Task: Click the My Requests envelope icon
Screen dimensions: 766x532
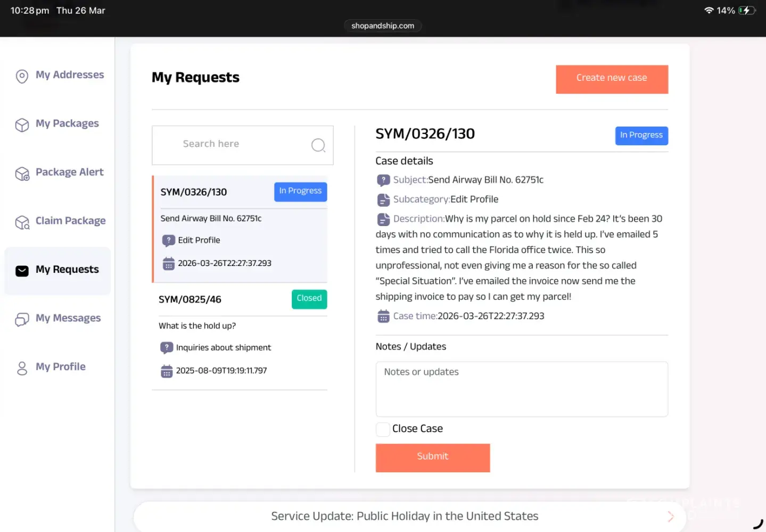Action: pos(22,271)
